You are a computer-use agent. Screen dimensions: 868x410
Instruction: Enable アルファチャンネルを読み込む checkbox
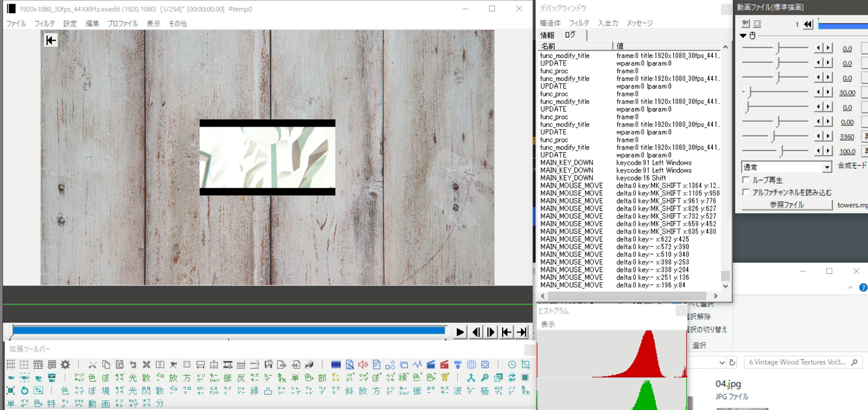[x=746, y=192]
